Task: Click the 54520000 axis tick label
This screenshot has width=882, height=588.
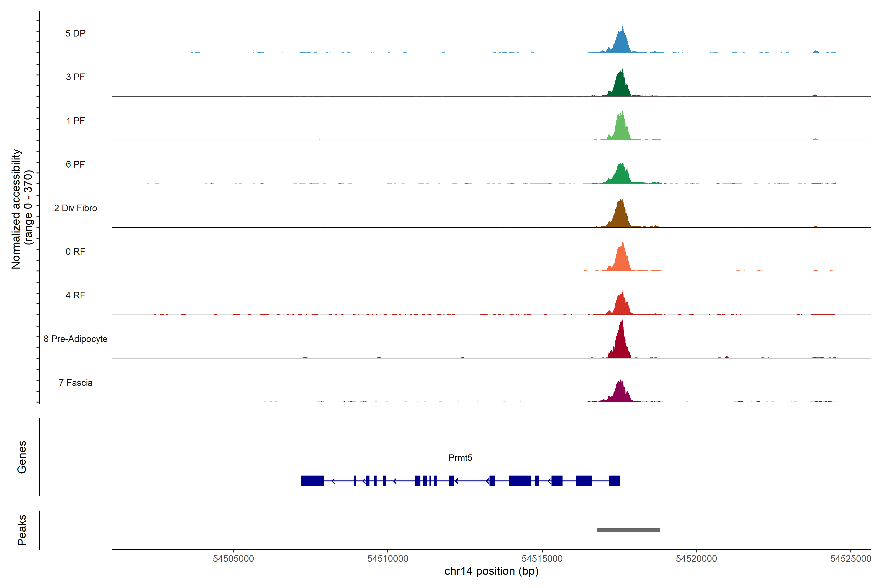Action: pyautogui.click(x=696, y=558)
